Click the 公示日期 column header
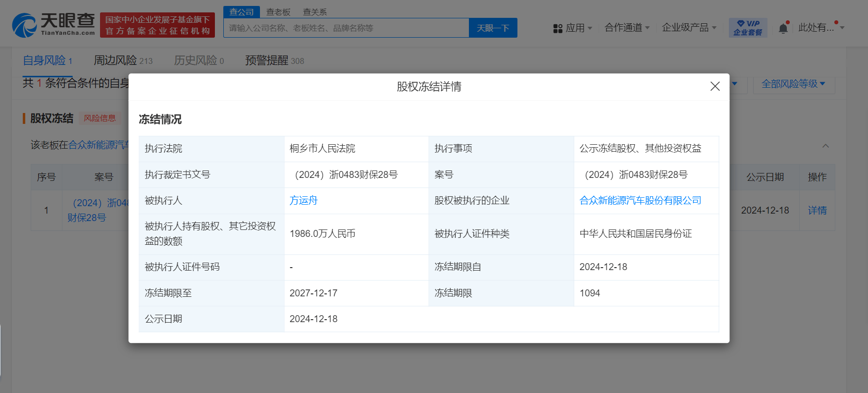This screenshot has width=868, height=393. 765,177
